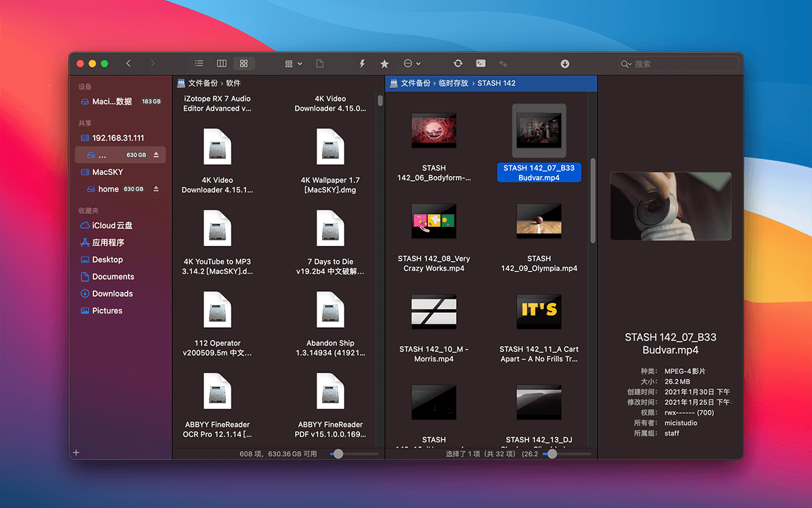This screenshot has height=508, width=812.
Task: Click left pane vertical scrollbar
Action: pyautogui.click(x=380, y=101)
